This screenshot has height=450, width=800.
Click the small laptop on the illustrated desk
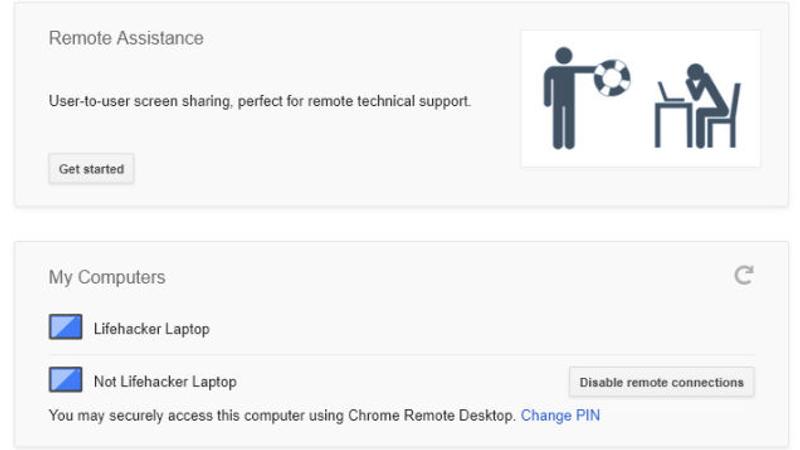coord(669,92)
